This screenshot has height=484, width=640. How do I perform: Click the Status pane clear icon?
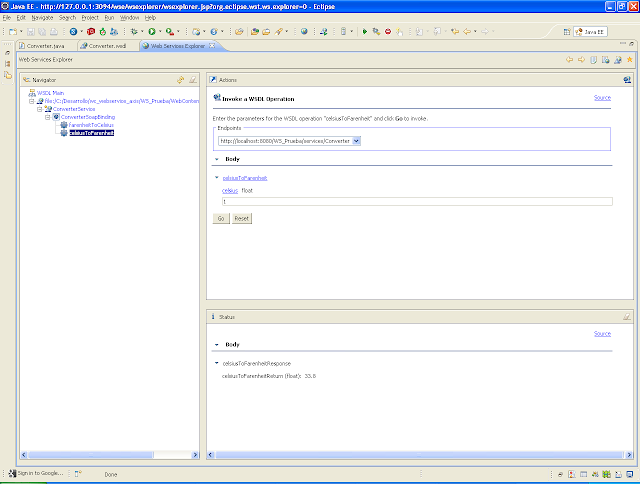(627, 317)
